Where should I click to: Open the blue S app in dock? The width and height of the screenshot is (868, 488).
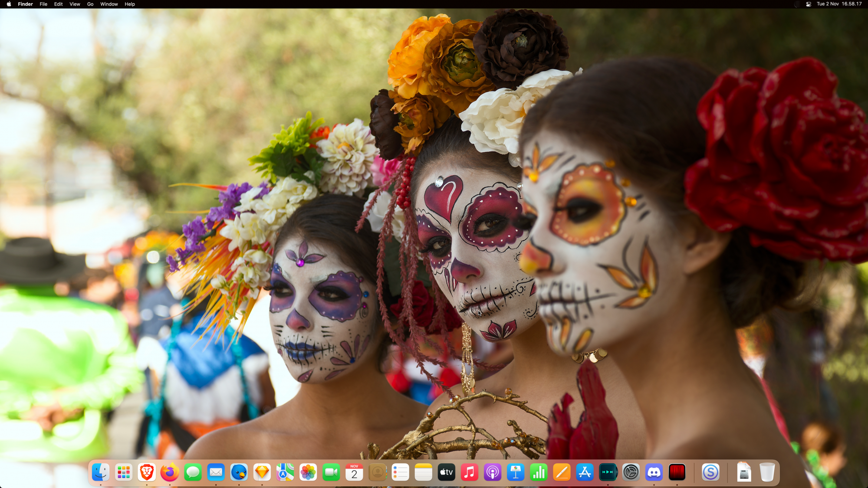click(x=710, y=472)
